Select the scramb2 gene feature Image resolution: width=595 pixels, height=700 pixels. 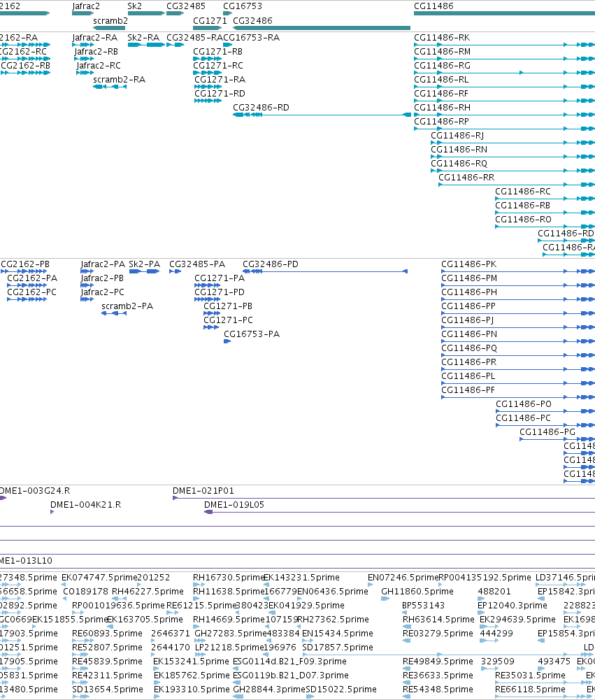point(109,28)
